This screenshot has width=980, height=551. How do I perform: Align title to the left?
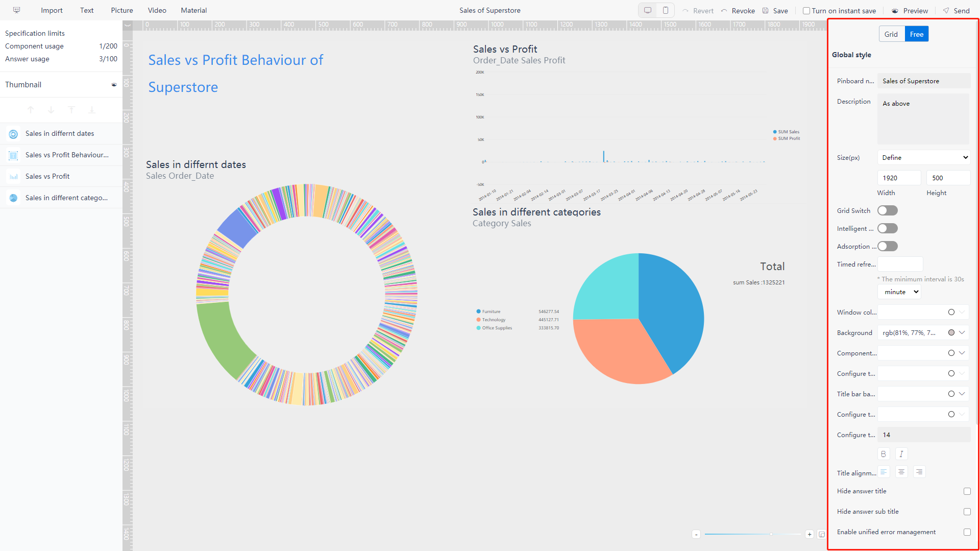pyautogui.click(x=884, y=472)
